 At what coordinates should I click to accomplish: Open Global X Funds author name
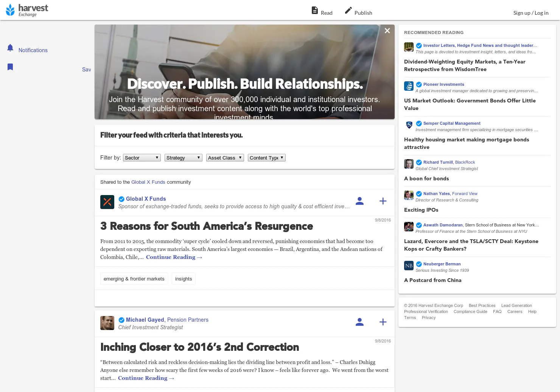[x=146, y=199]
